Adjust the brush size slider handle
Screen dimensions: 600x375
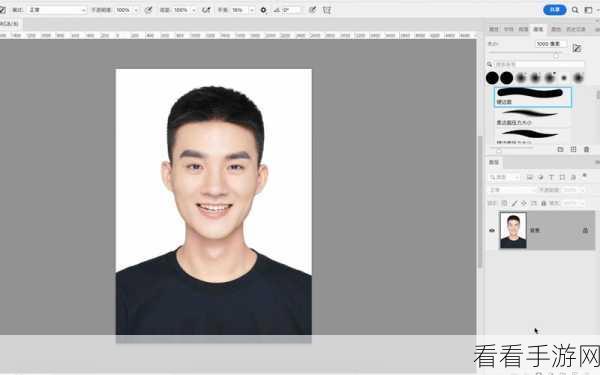[x=556, y=55]
